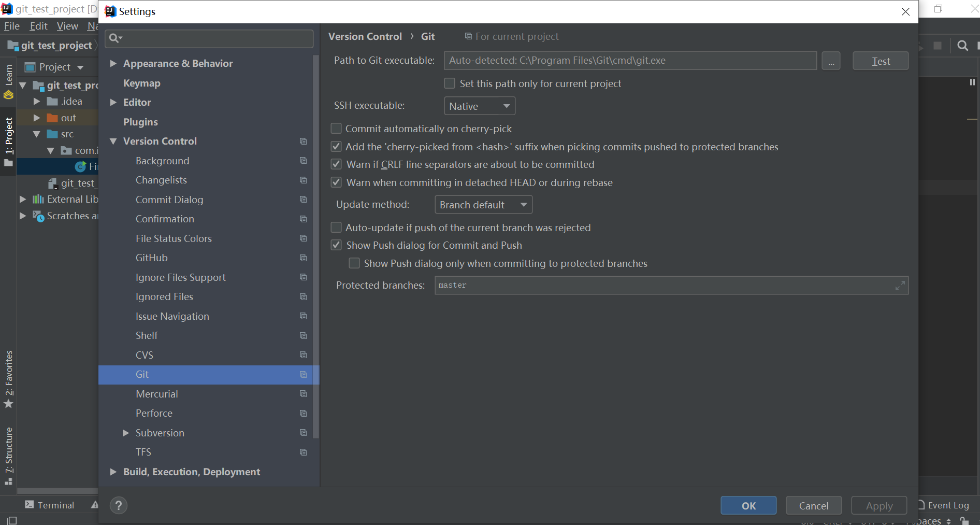Screen dimensions: 980x525
Task: Click project-level icon next to Shelf
Action: click(303, 335)
